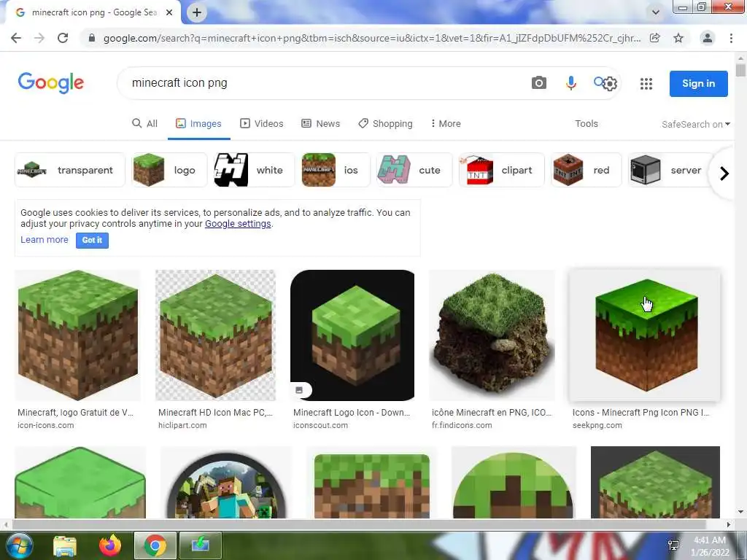Click the scrollbar down arrow
The image size is (747, 560).
[740, 513]
